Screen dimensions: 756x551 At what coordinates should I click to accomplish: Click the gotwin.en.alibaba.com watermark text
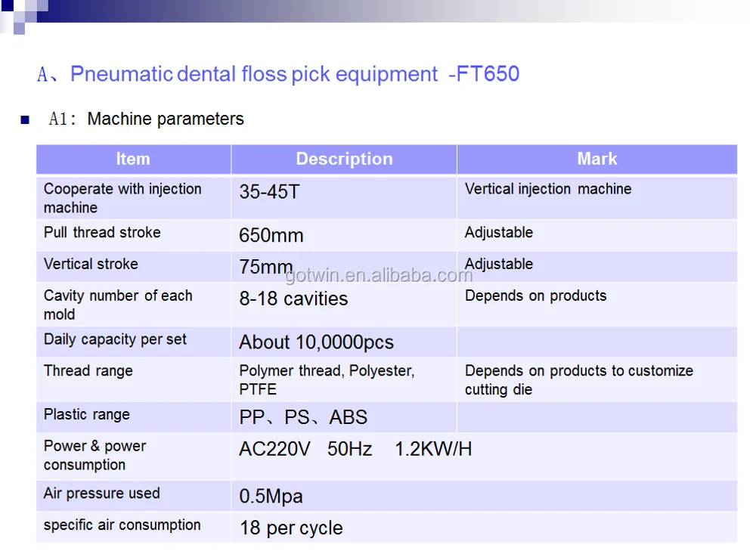pos(378,276)
